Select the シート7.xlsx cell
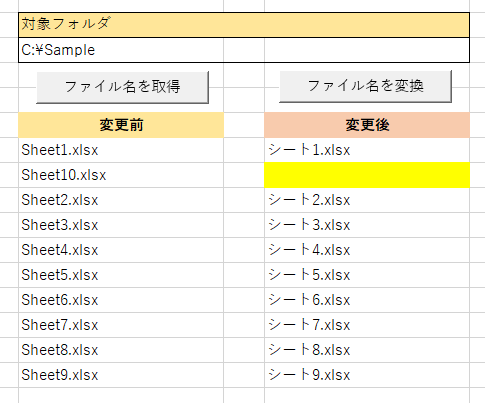 click(x=367, y=325)
